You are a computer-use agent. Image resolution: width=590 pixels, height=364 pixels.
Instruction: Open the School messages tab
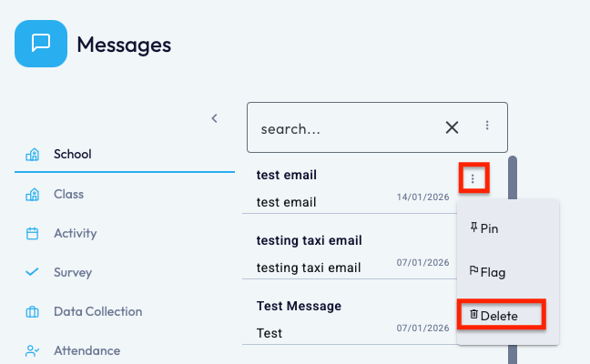tap(73, 154)
